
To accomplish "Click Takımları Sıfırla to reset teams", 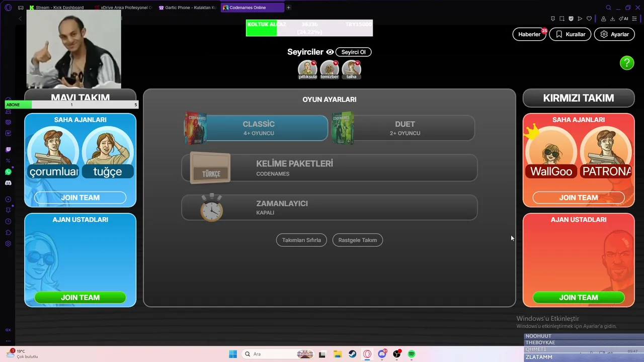I will tap(301, 240).
